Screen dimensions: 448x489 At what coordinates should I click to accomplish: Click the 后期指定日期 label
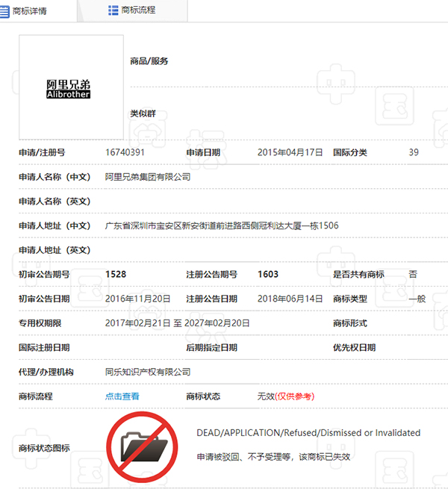pyautogui.click(x=211, y=347)
